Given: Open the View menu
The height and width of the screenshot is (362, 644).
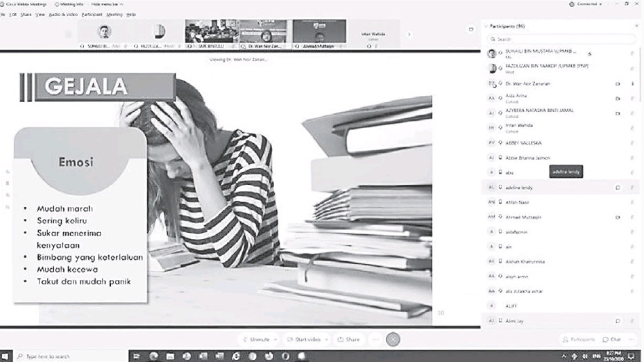Looking at the screenshot, I should [40, 15].
